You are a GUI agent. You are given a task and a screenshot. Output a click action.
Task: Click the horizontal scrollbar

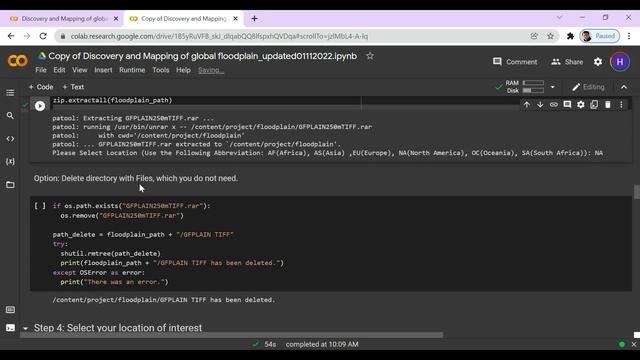pyautogui.click(x=231, y=335)
